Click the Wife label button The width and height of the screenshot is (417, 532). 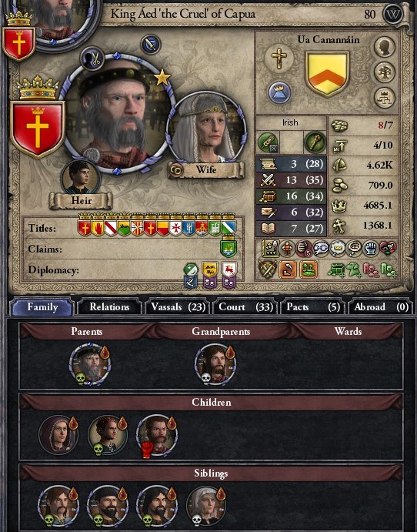click(206, 169)
